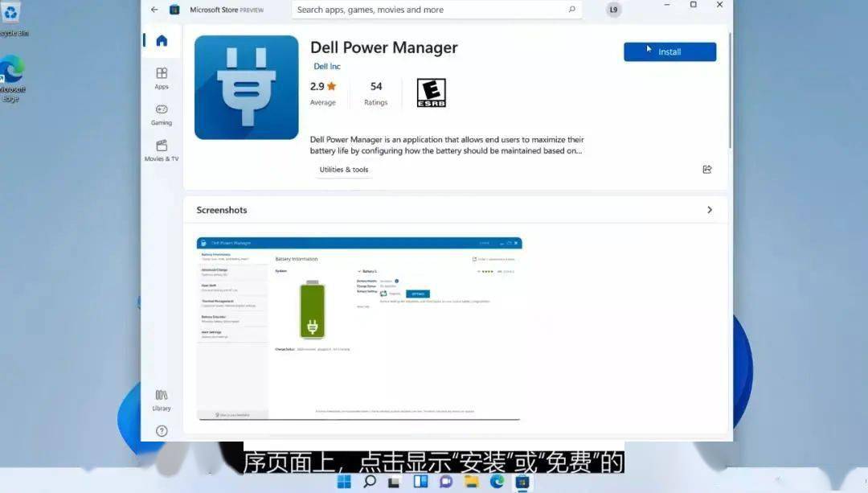Image resolution: width=868 pixels, height=493 pixels.
Task: Open the Gaming section in sidebar
Action: (x=162, y=115)
